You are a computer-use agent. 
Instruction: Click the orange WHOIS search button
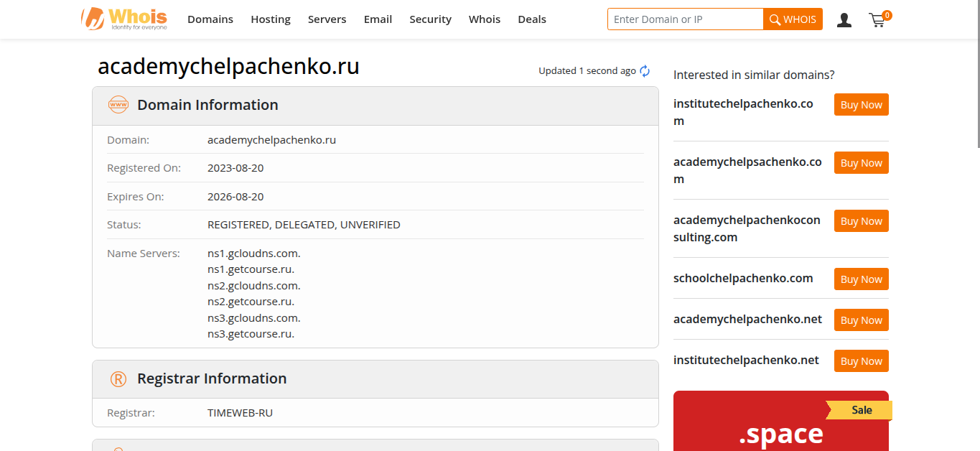793,19
